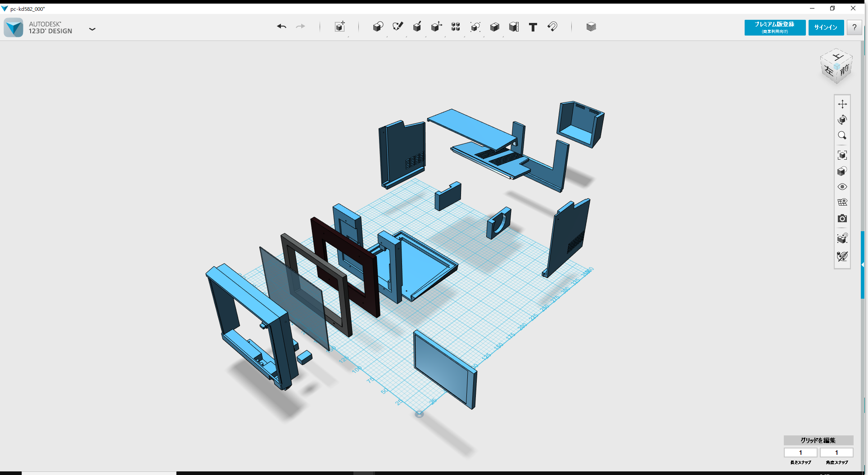Image resolution: width=868 pixels, height=475 pixels.
Task: Open the Primitives tool
Action: (378, 27)
